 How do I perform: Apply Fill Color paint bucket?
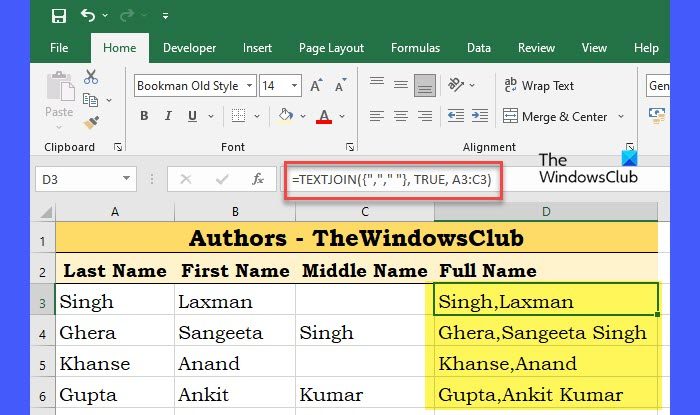[x=285, y=116]
